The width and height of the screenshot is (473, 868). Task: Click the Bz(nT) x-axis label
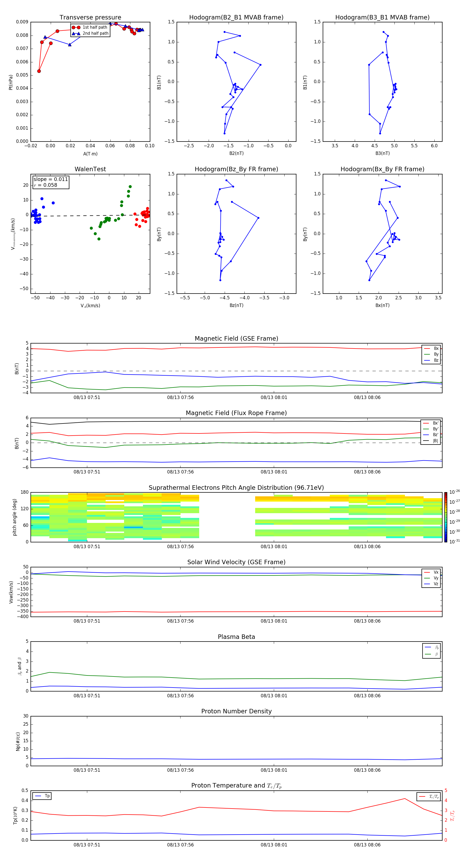click(x=236, y=305)
